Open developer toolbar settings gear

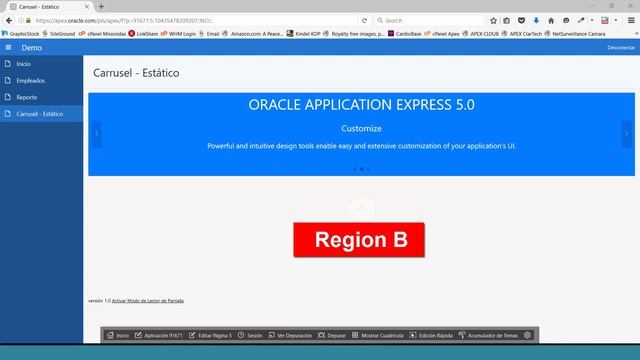527,335
